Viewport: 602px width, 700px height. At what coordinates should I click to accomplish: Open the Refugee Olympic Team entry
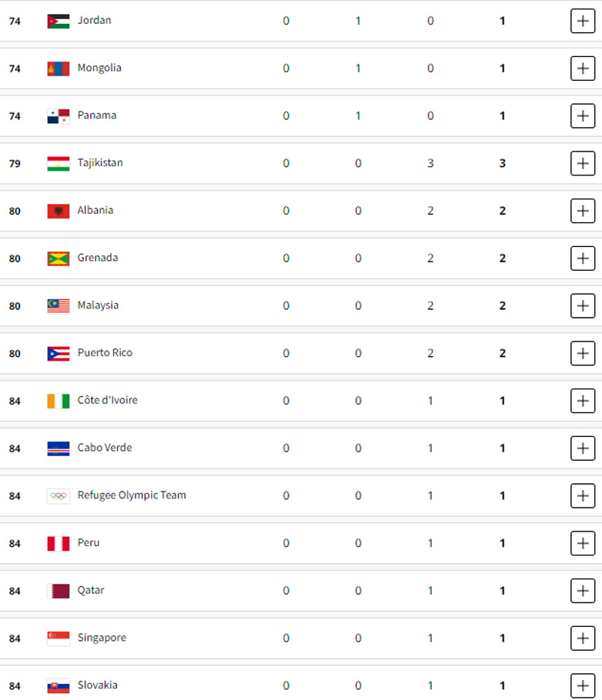coord(132,495)
